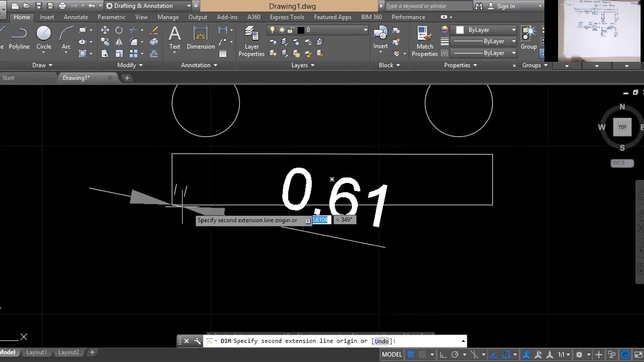Click the WCS label under ViewCube
The width and height of the screenshot is (644, 362).
(622, 163)
